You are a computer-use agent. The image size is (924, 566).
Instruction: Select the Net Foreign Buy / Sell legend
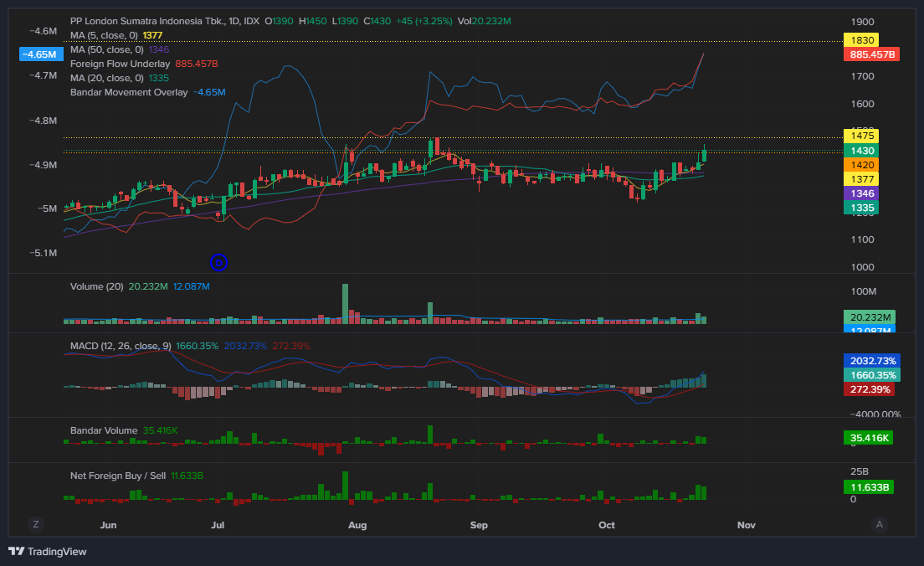(118, 476)
